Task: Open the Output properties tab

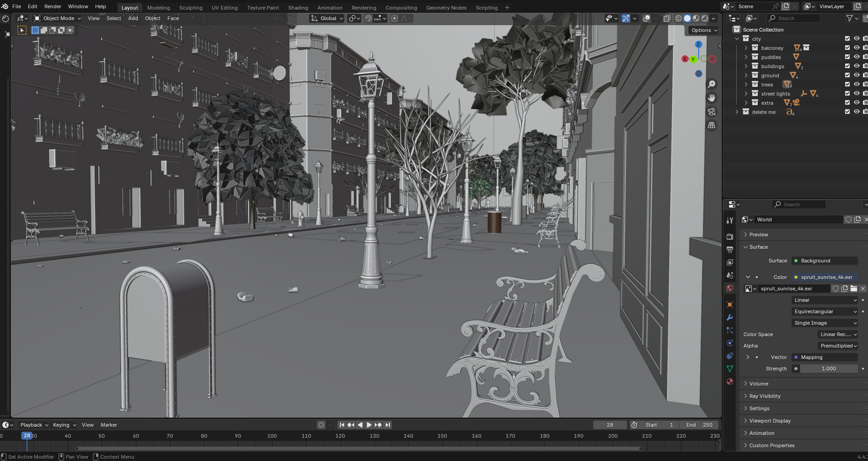Action: pos(730,250)
